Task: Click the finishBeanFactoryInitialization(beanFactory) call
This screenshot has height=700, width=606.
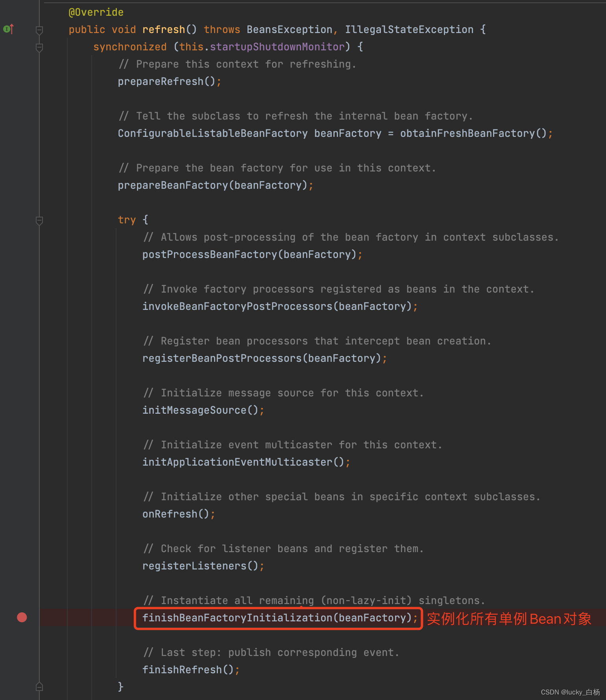Action: click(277, 618)
